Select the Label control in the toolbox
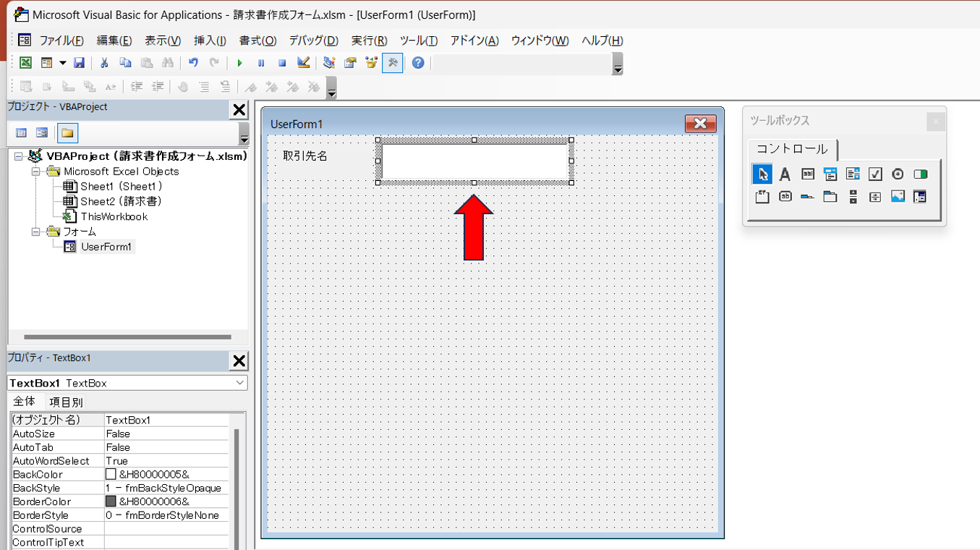 pos(785,174)
